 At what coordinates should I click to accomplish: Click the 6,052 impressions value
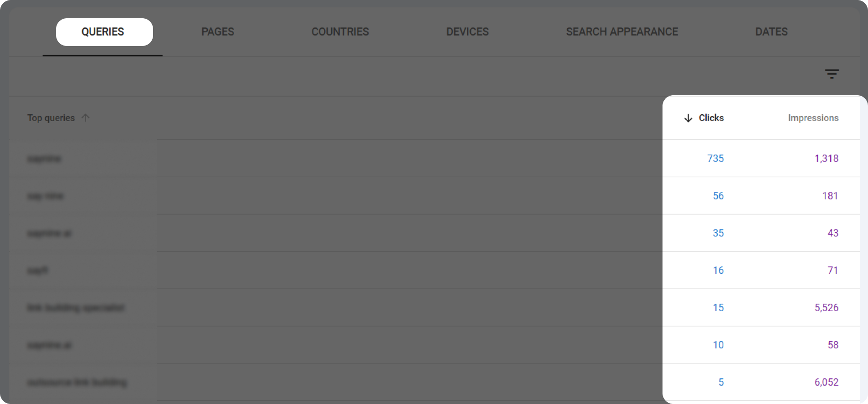tap(826, 382)
